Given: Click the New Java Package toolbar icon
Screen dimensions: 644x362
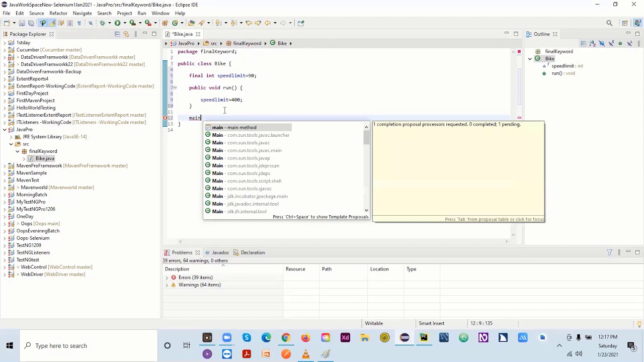Looking at the screenshot, I should (165, 23).
